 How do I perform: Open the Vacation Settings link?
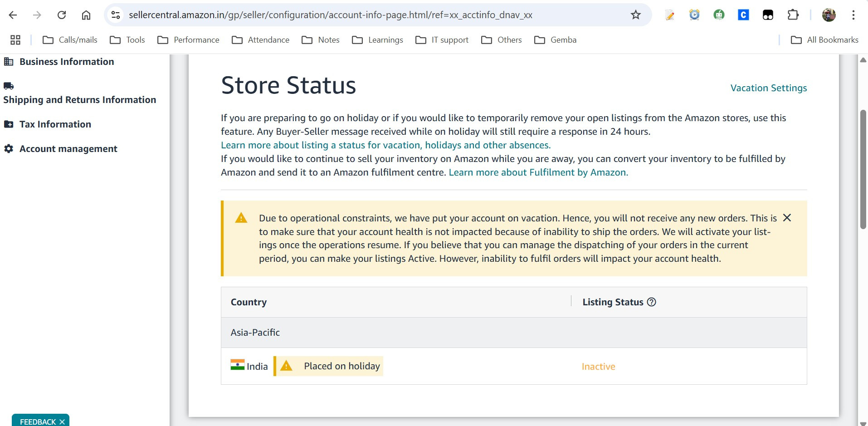tap(769, 88)
